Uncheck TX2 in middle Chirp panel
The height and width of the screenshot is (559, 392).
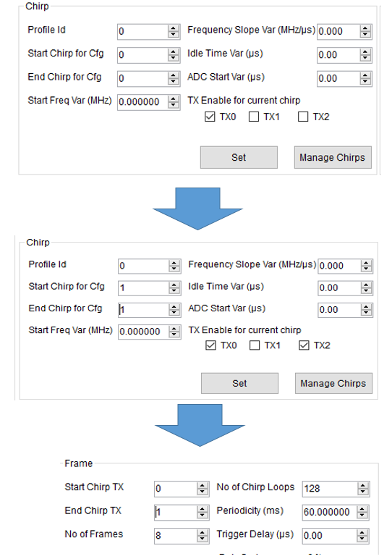304,345
